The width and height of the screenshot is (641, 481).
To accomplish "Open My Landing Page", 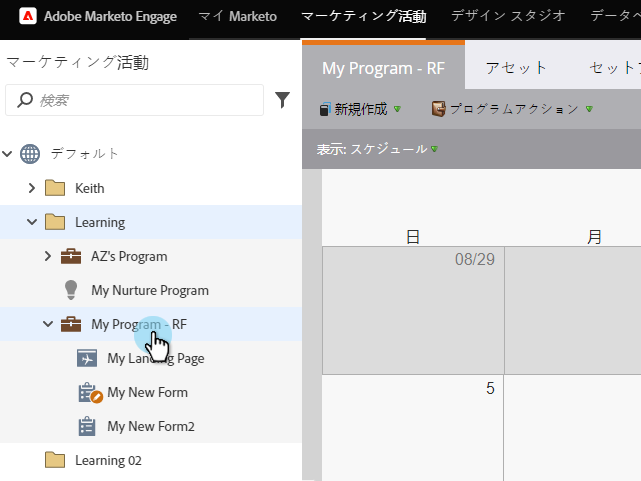I will tap(156, 358).
